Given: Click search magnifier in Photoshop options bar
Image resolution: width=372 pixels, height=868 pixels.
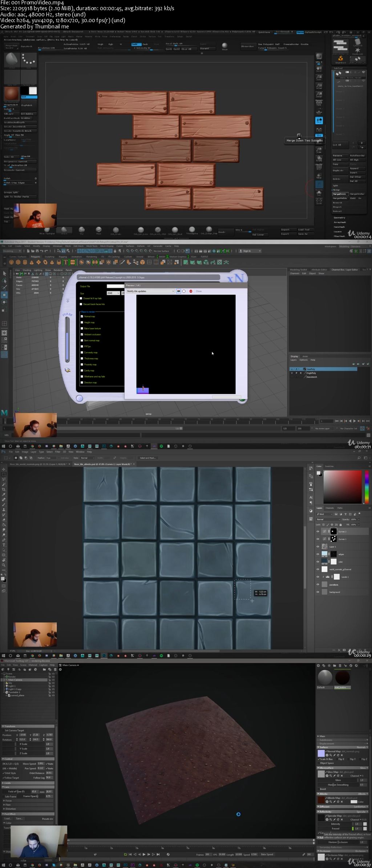Looking at the screenshot, I should [x=359, y=458].
